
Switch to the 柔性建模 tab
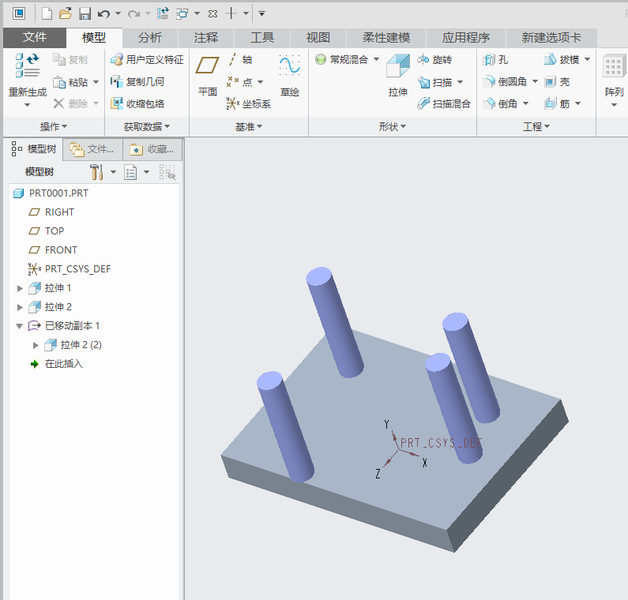coord(386,38)
